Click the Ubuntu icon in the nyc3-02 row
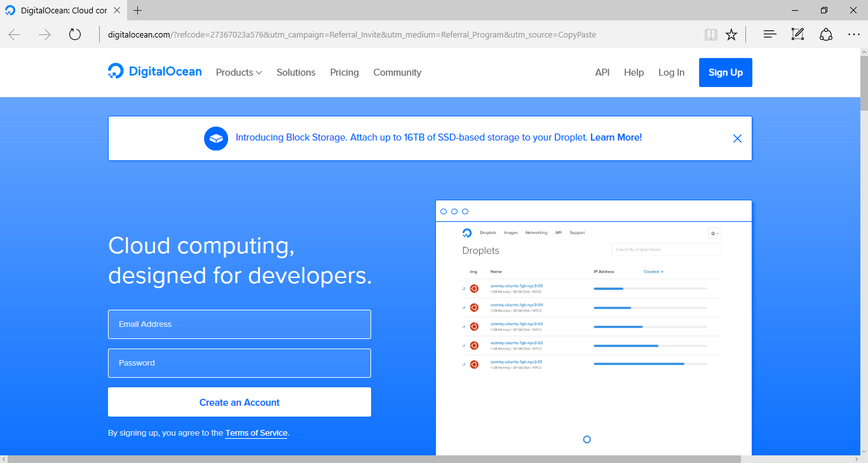This screenshot has width=868, height=463. coord(474,345)
